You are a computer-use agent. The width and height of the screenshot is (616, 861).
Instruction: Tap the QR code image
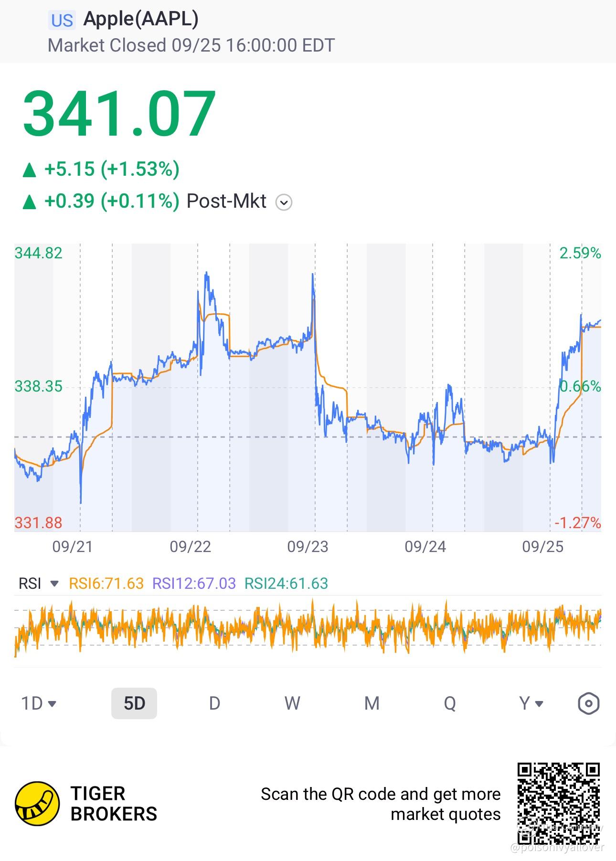pyautogui.click(x=559, y=804)
